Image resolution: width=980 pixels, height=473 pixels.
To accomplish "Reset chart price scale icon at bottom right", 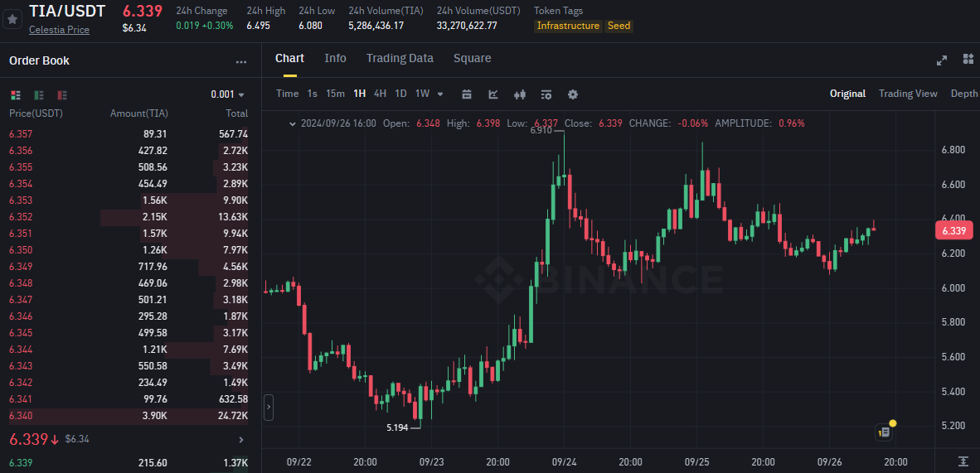I will [963, 461].
